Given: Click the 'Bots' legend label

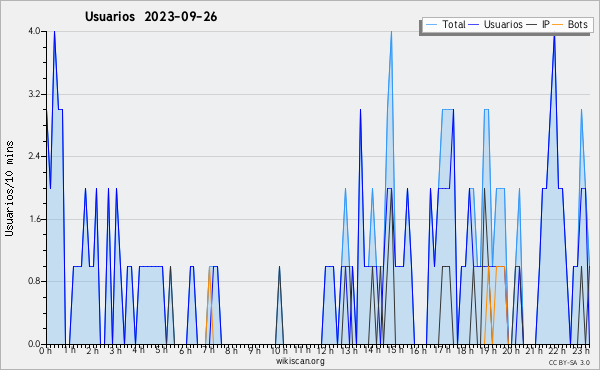Looking at the screenshot, I should tap(577, 24).
